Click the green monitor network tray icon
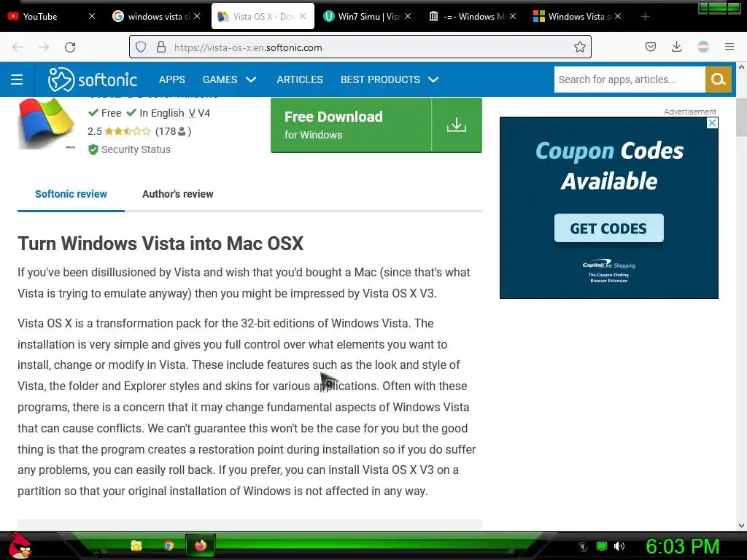The image size is (747, 560). pos(602,546)
